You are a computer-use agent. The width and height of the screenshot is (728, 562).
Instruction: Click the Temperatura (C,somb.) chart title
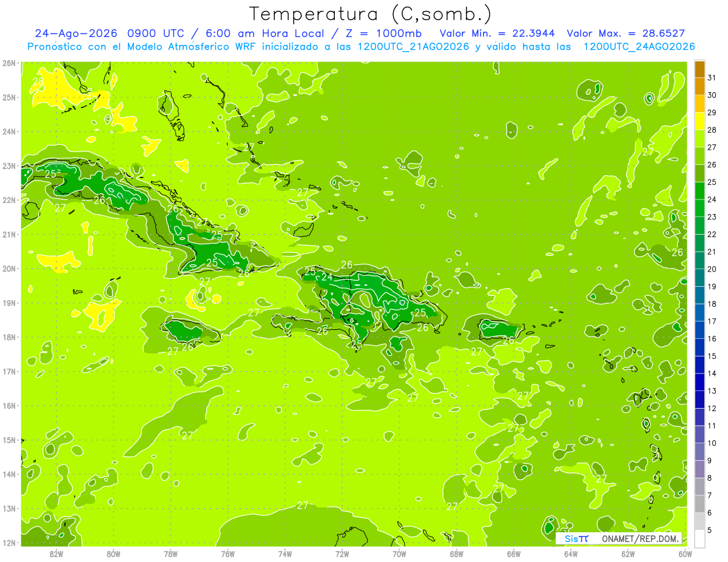coord(371,14)
